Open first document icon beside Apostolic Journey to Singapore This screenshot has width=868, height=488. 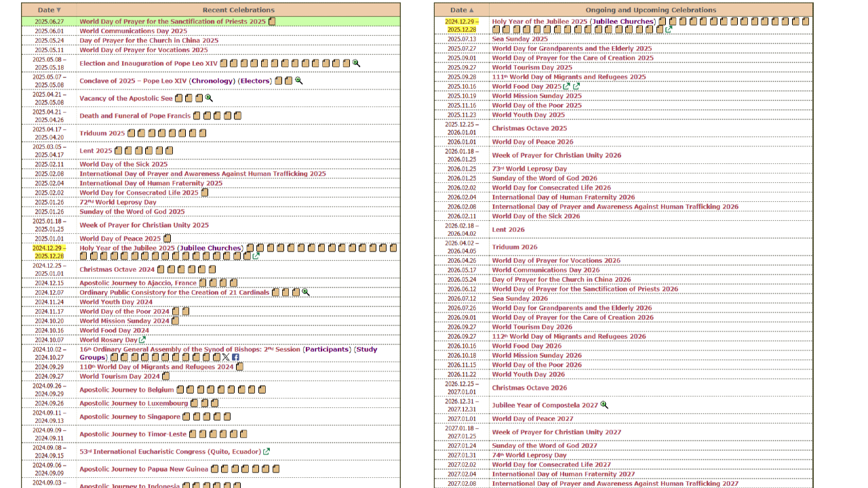(186, 418)
